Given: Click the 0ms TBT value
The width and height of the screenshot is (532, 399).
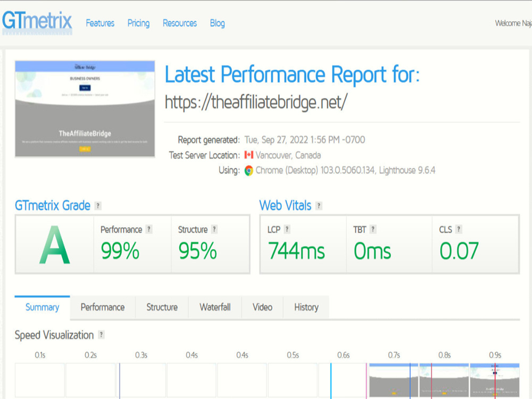Looking at the screenshot, I should [x=372, y=251].
